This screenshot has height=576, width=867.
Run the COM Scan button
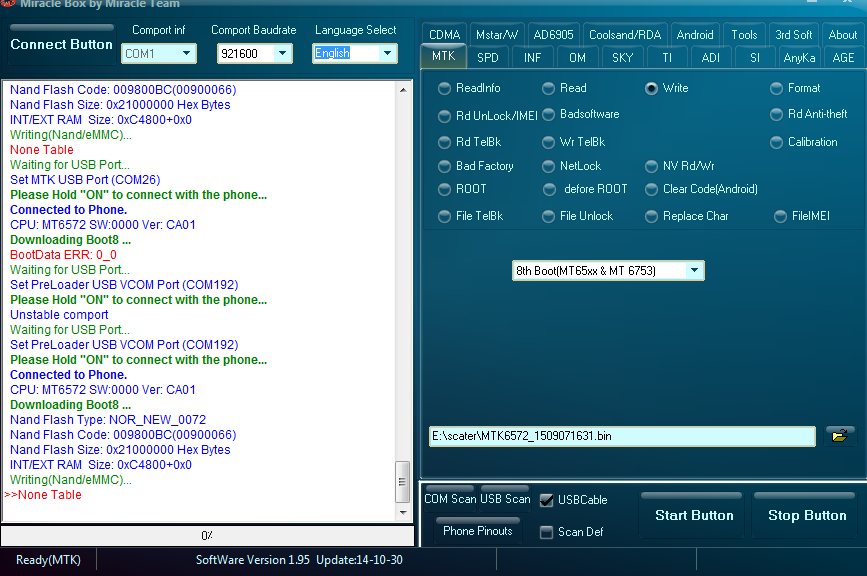[x=450, y=499]
